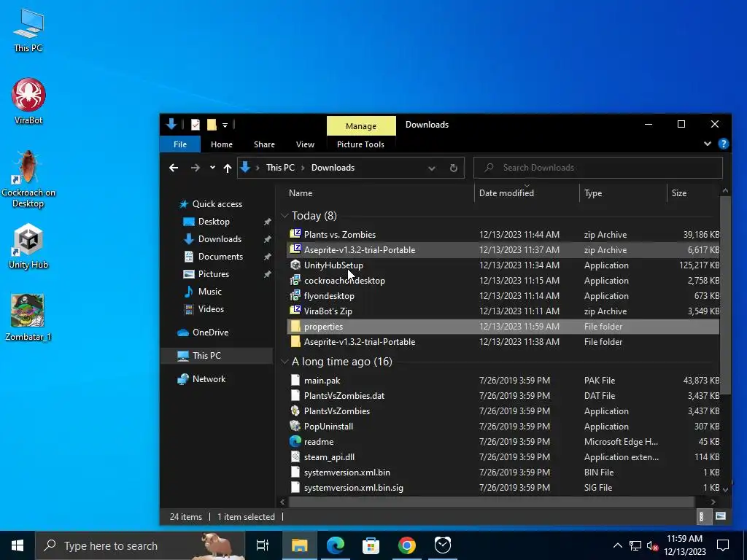Go up one folder level arrow

228,168
